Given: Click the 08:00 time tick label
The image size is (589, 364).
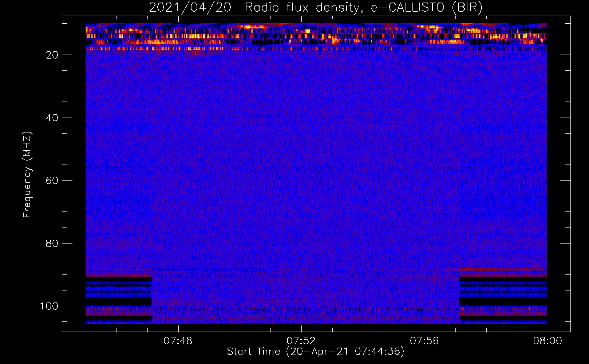Looking at the screenshot, I should click(548, 341).
